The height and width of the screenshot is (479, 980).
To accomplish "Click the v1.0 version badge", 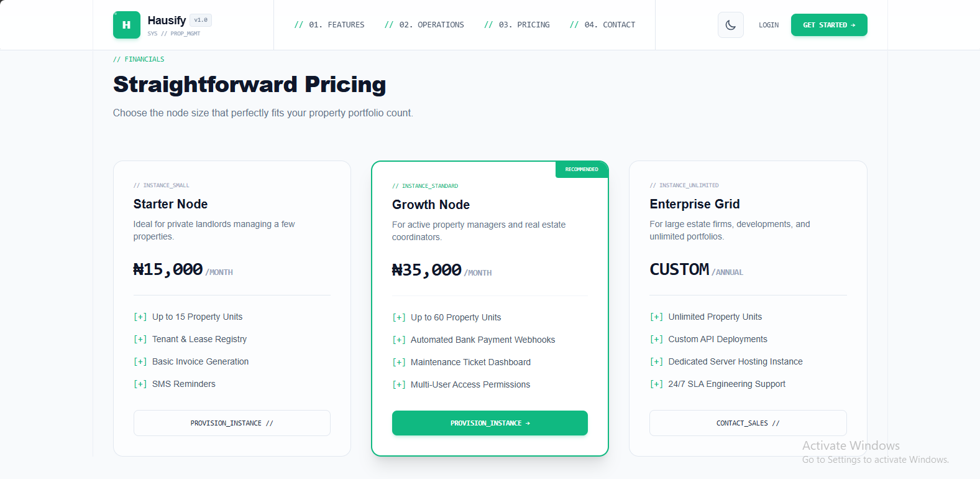I will [201, 20].
